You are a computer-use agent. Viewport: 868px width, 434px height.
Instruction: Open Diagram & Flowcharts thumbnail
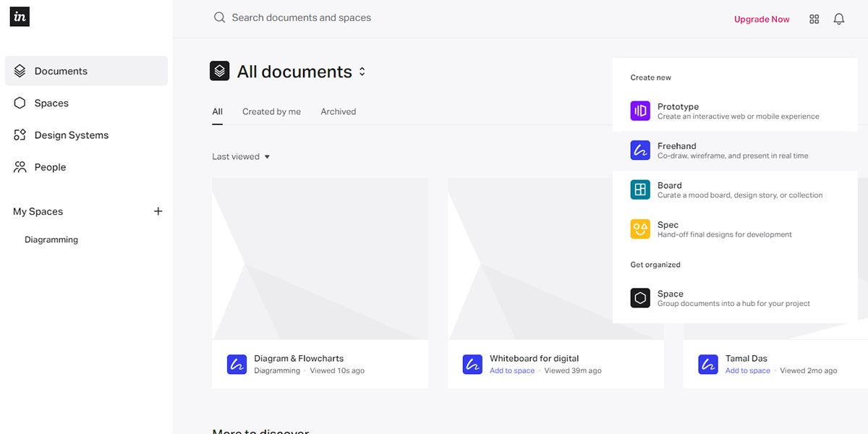[320, 259]
